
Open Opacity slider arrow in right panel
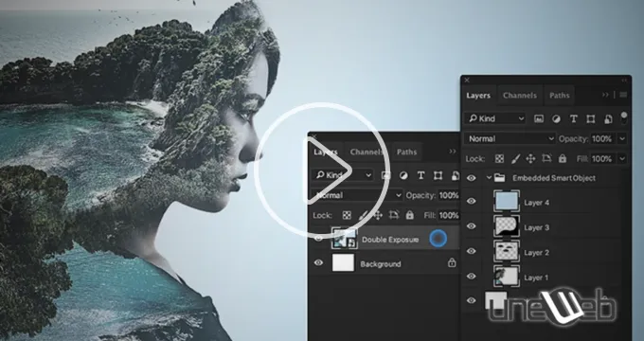point(622,139)
